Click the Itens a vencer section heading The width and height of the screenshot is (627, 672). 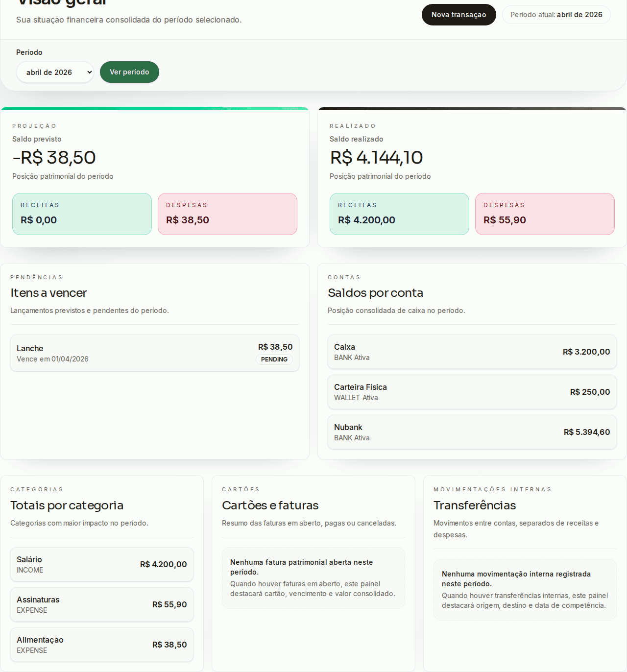[x=48, y=292]
